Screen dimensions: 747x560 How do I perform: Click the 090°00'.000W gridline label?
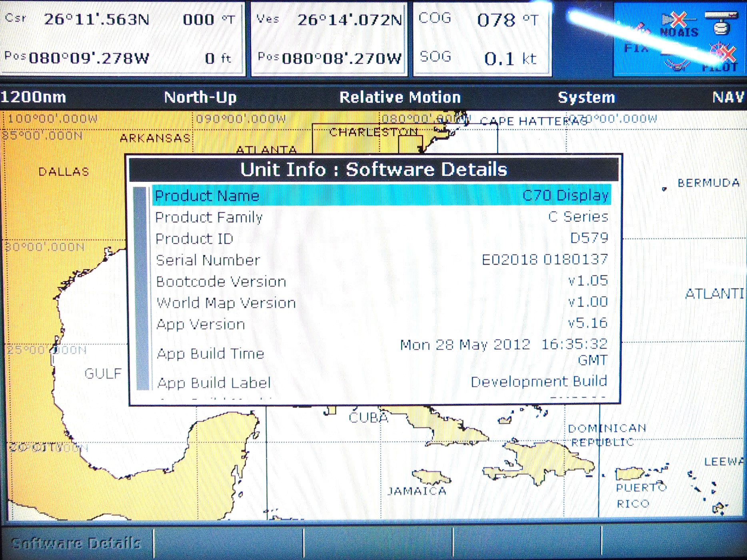(240, 119)
